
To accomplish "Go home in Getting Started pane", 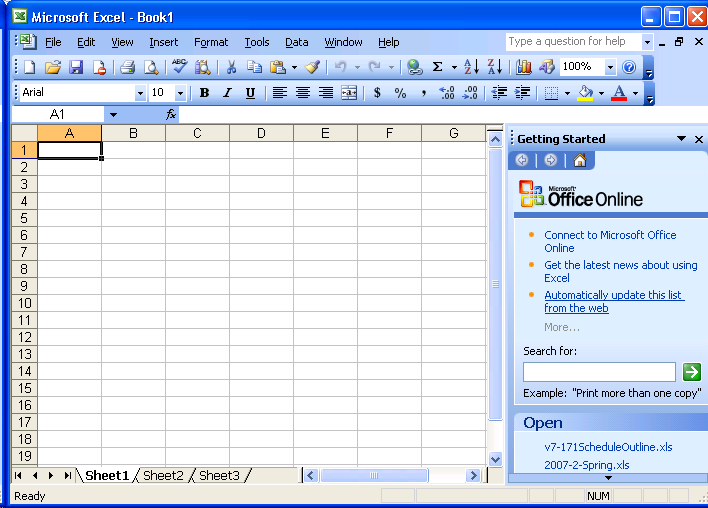I will (x=580, y=160).
